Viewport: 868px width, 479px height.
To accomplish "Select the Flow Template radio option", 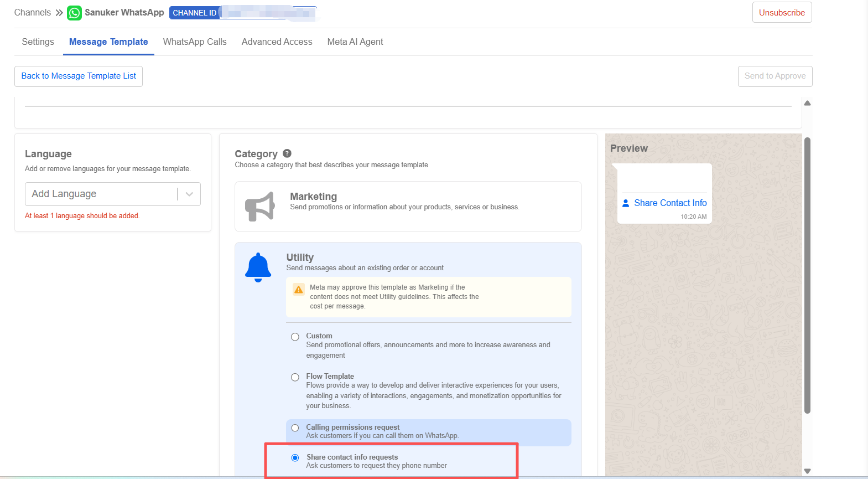I will 295,377.
